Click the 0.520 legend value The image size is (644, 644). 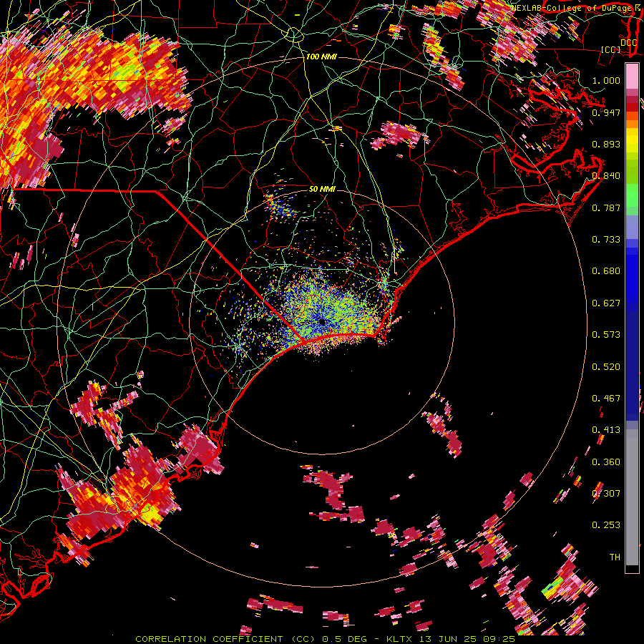click(606, 367)
